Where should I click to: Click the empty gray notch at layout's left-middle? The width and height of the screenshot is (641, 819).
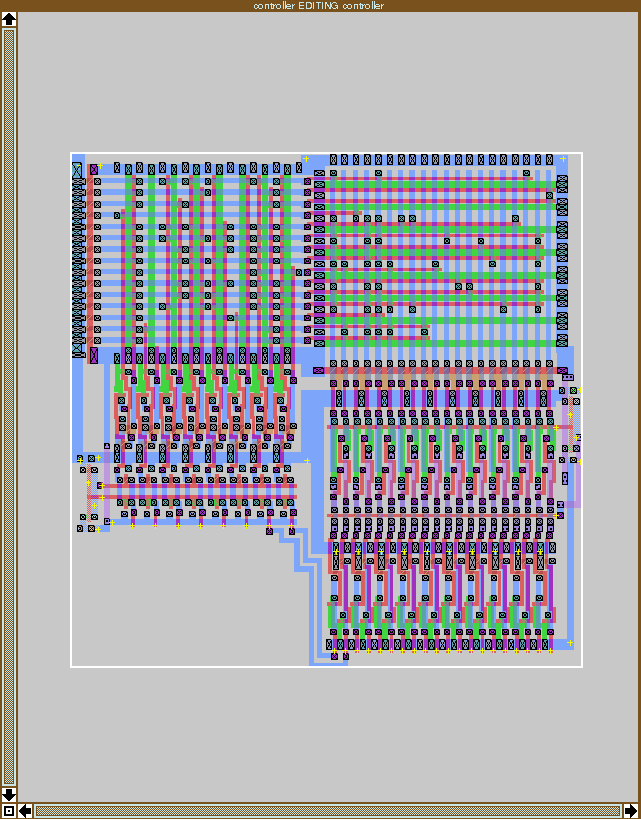[92, 410]
